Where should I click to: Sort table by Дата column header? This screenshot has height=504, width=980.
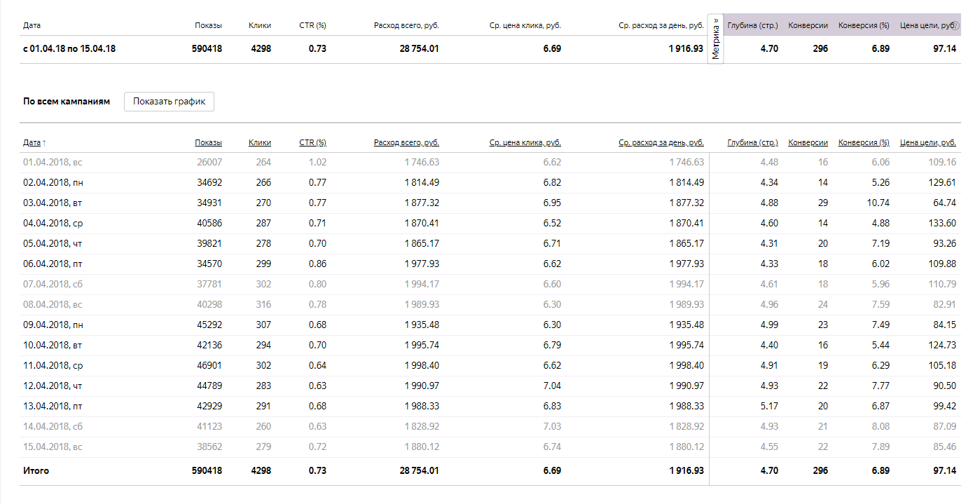click(x=32, y=142)
